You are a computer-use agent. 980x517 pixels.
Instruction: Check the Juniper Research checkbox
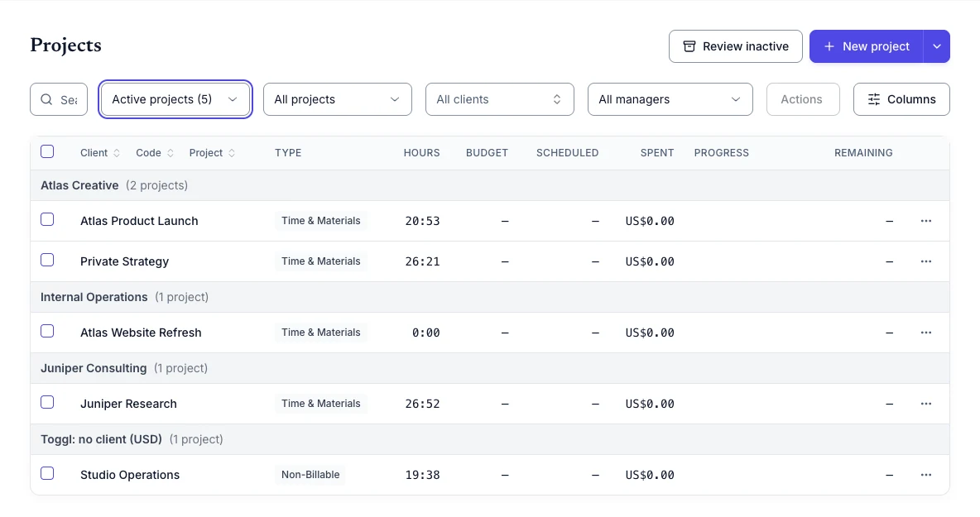pos(47,403)
